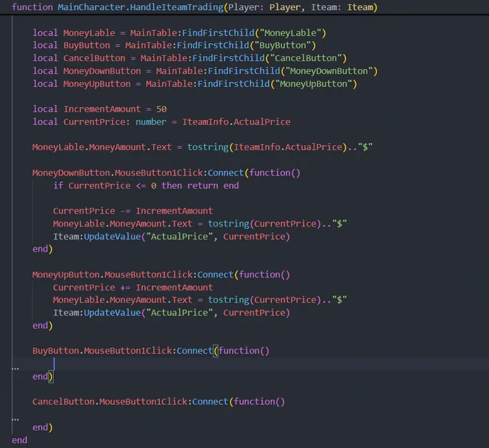
Task: Click the += operator
Action: (x=125, y=288)
